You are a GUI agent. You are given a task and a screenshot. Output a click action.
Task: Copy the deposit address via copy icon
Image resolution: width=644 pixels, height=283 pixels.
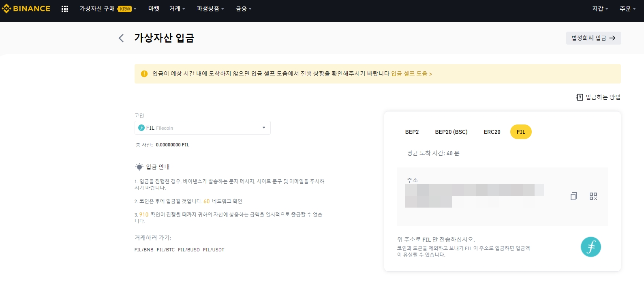click(x=573, y=196)
